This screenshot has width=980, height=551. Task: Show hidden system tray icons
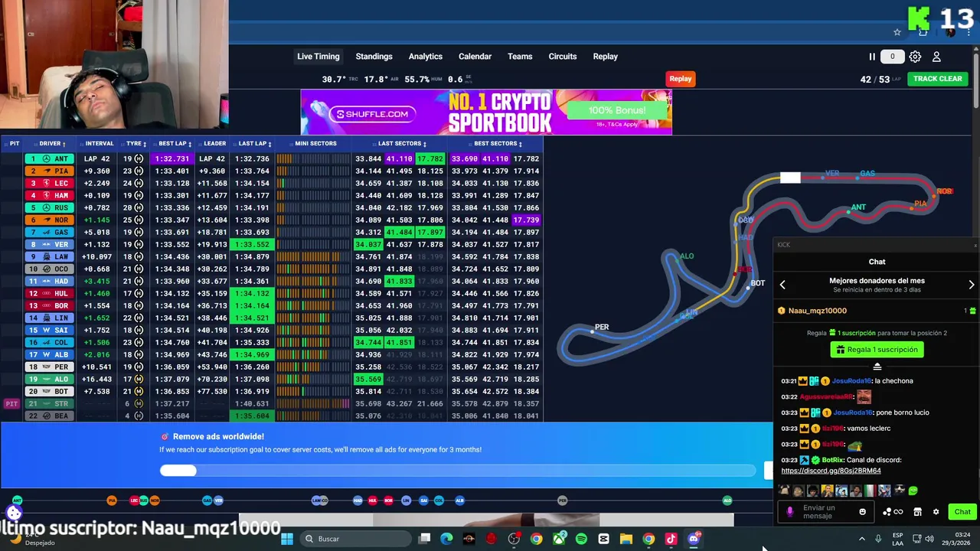click(x=861, y=539)
